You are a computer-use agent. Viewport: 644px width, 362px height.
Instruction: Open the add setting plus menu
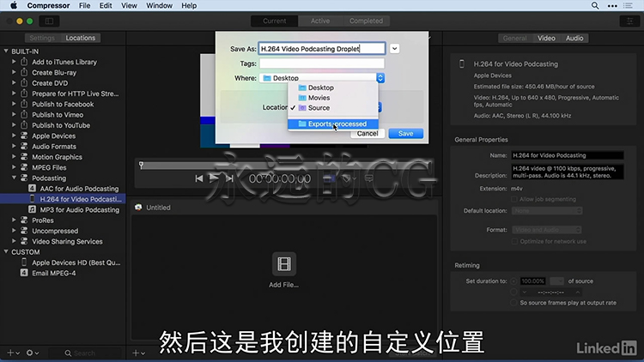[x=13, y=353]
